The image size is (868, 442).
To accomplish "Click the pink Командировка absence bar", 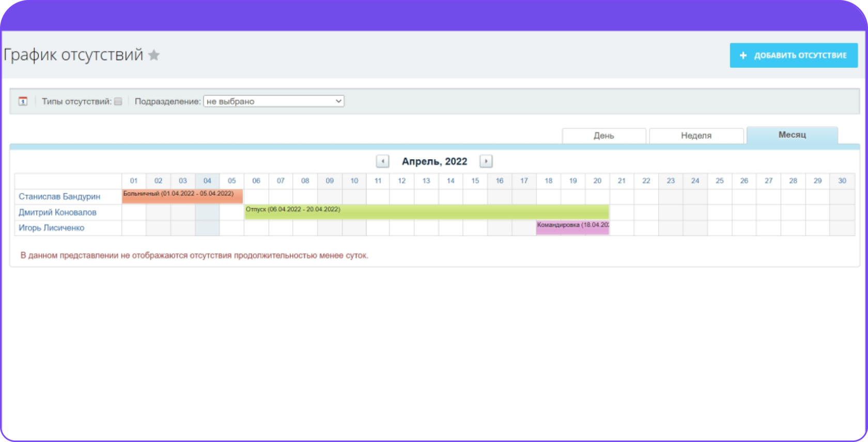I will pos(572,228).
